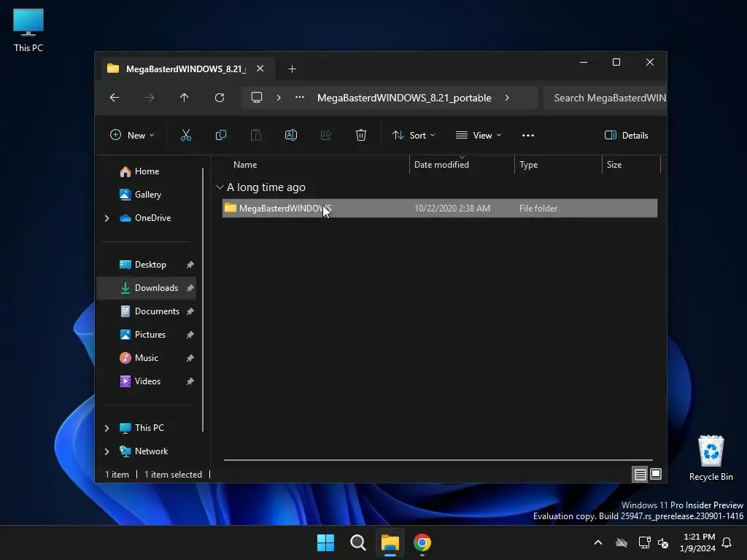Close the MegaBasterdWINDOWS tab

tap(260, 69)
